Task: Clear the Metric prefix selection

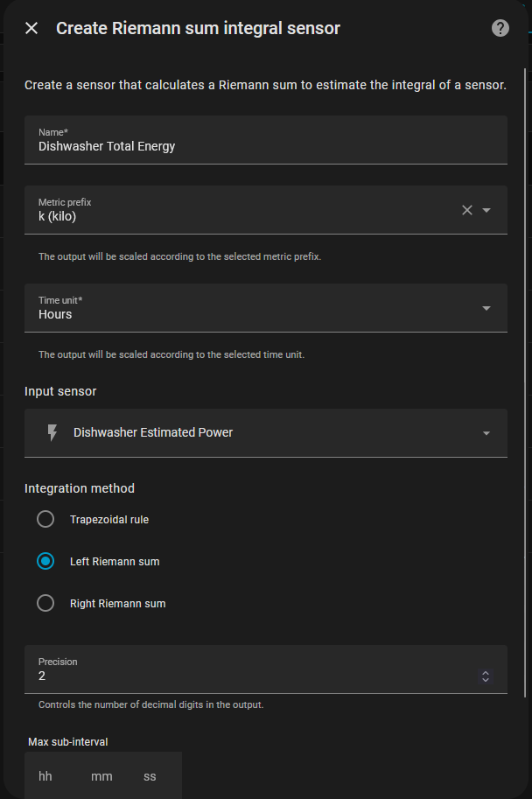Action: [466, 210]
